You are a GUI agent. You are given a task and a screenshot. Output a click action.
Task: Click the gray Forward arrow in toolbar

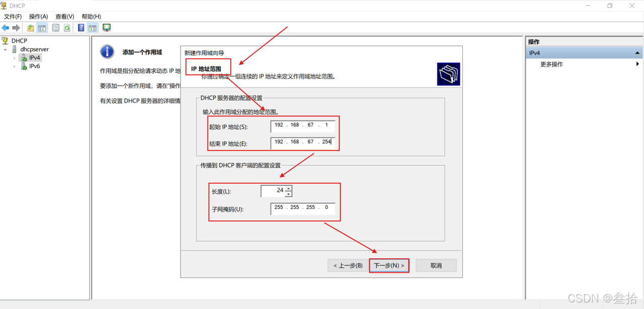point(16,28)
